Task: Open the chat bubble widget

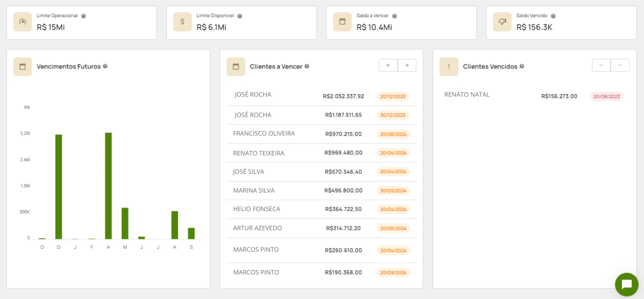Action: click(x=626, y=284)
